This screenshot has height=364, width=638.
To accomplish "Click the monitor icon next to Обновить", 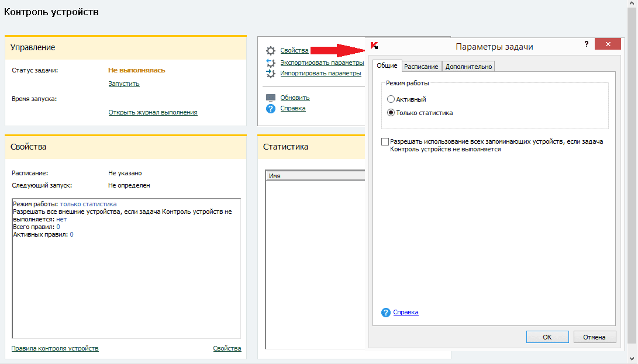I will (x=270, y=98).
